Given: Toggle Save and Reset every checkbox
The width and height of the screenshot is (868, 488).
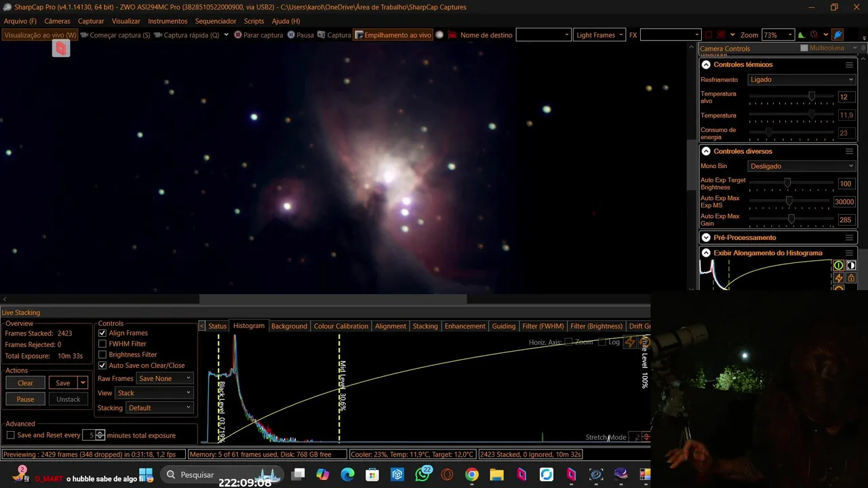Looking at the screenshot, I should [x=10, y=435].
